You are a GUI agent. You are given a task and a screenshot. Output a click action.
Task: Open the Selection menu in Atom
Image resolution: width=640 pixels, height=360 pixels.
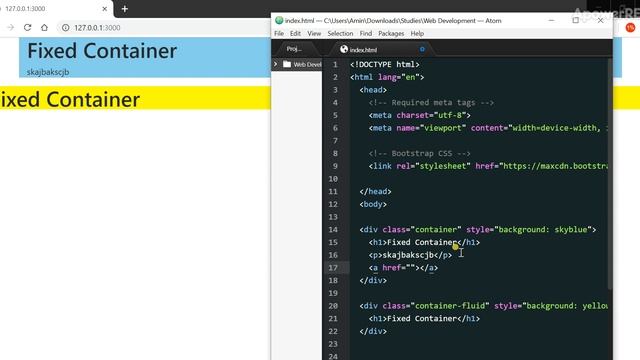(x=340, y=33)
